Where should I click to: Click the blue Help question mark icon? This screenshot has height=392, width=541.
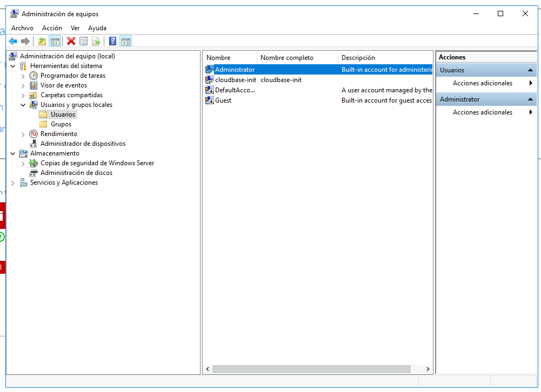click(112, 42)
